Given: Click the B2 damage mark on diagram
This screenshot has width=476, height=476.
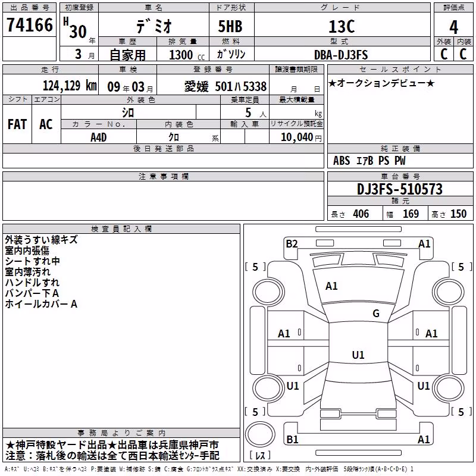Looking at the screenshot, I should 292,244.
